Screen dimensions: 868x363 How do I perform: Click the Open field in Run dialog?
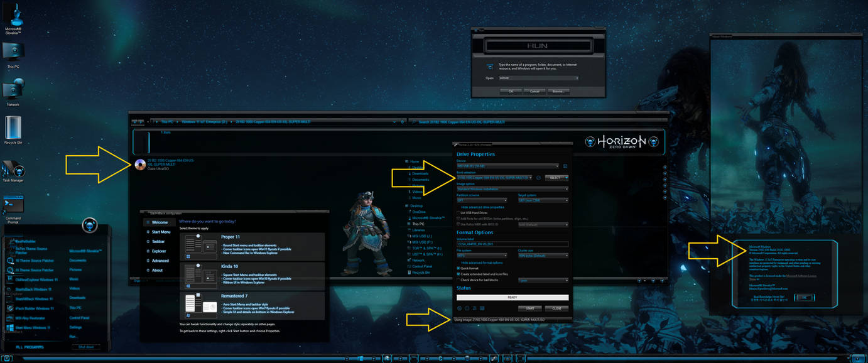(538, 79)
